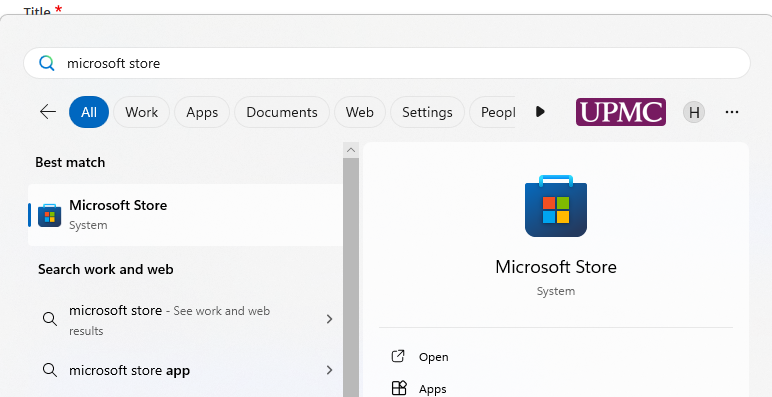Expand the microsoft store app suggestion chevron
Viewport: 772px width, 397px height.
(x=329, y=370)
